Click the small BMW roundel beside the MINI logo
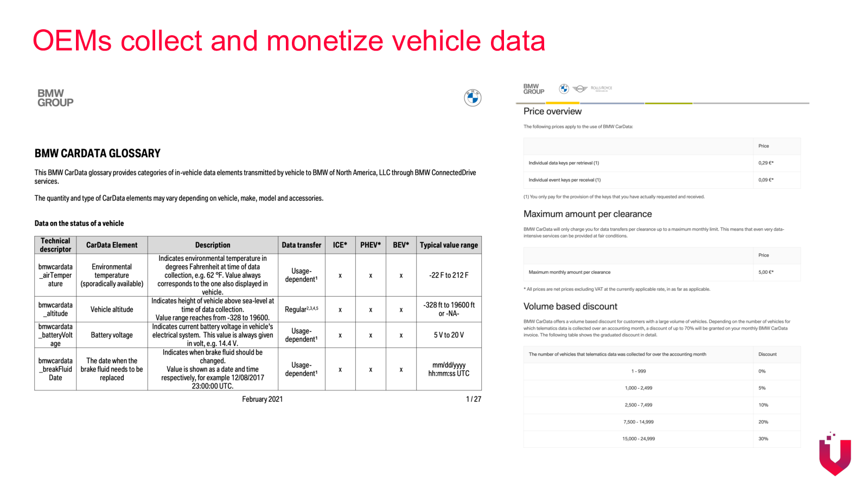The height and width of the screenshot is (488, 868). pos(564,88)
